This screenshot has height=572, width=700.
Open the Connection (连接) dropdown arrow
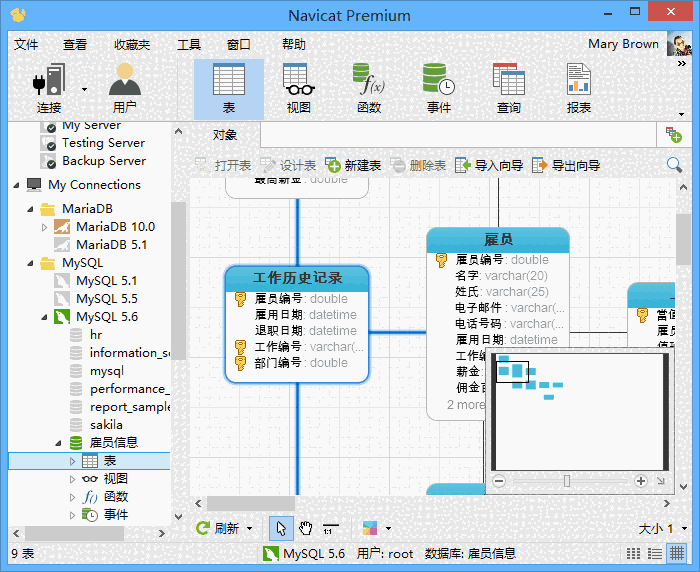[x=84, y=89]
